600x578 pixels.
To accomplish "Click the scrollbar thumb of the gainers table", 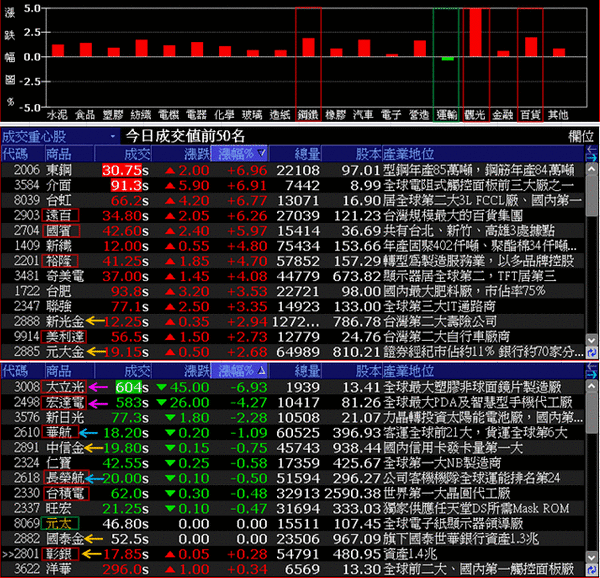I will pyautogui.click(x=592, y=195).
